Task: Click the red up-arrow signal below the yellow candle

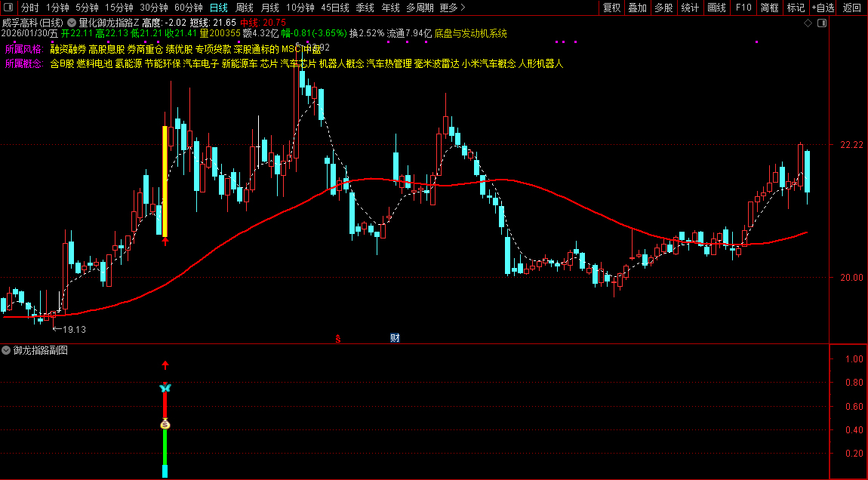Action: coord(165,241)
